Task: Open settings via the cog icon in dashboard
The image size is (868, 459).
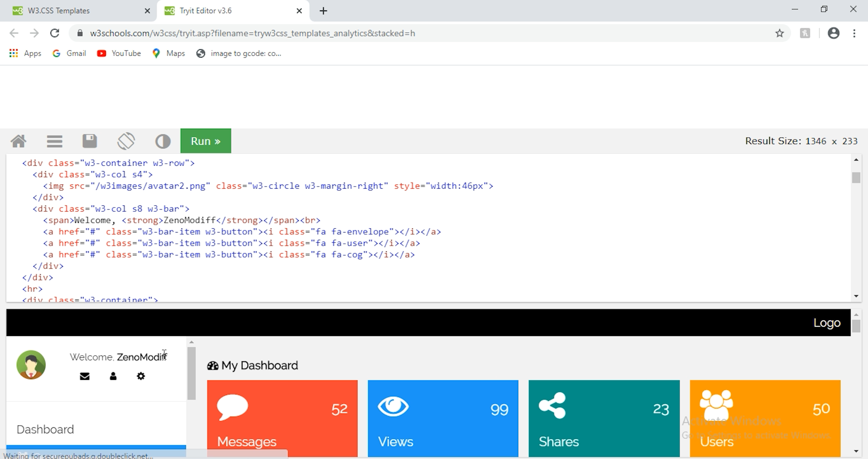Action: click(141, 376)
